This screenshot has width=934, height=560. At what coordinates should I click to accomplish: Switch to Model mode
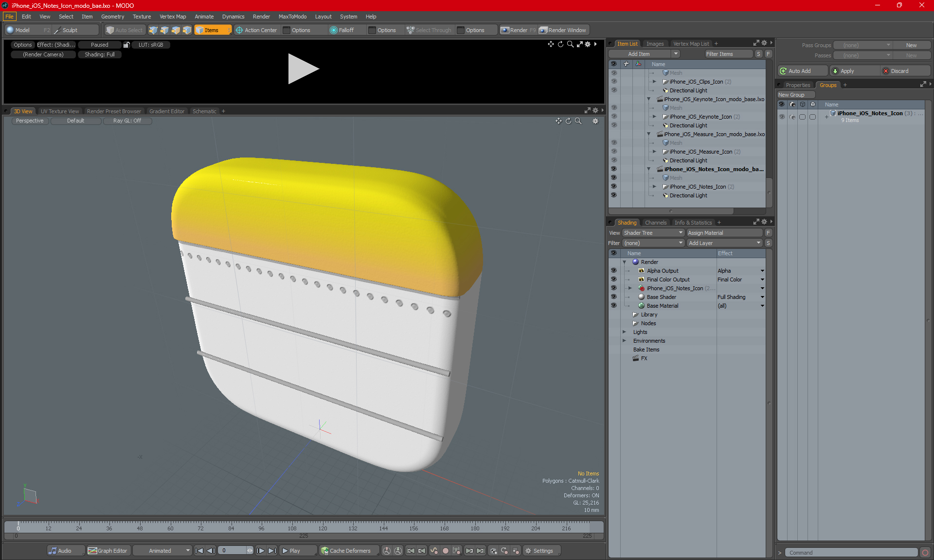point(28,30)
